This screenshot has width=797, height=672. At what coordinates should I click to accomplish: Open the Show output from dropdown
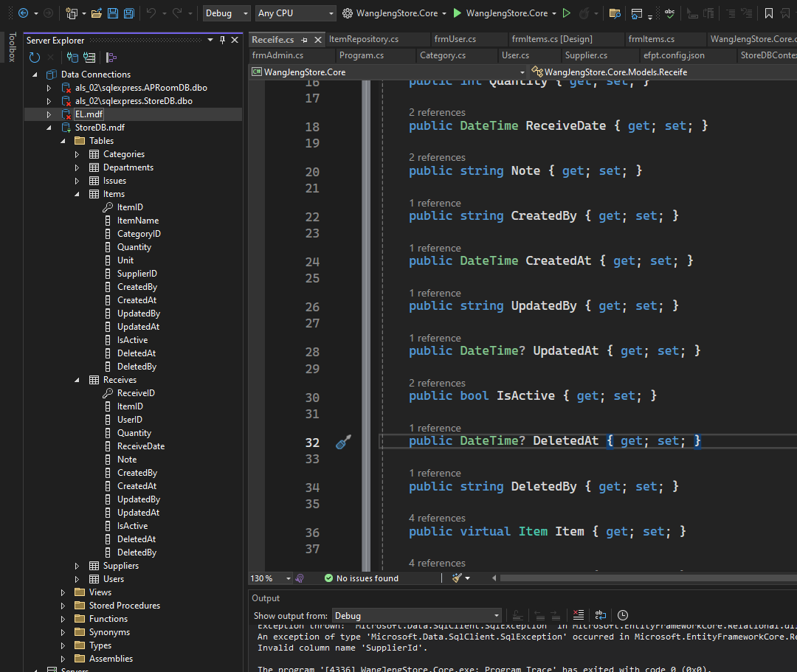[416, 615]
